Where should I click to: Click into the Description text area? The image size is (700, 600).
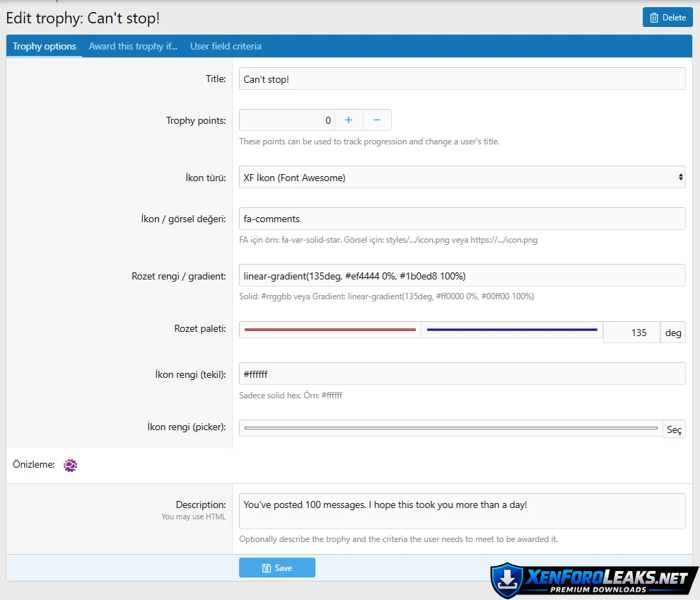coord(462,511)
